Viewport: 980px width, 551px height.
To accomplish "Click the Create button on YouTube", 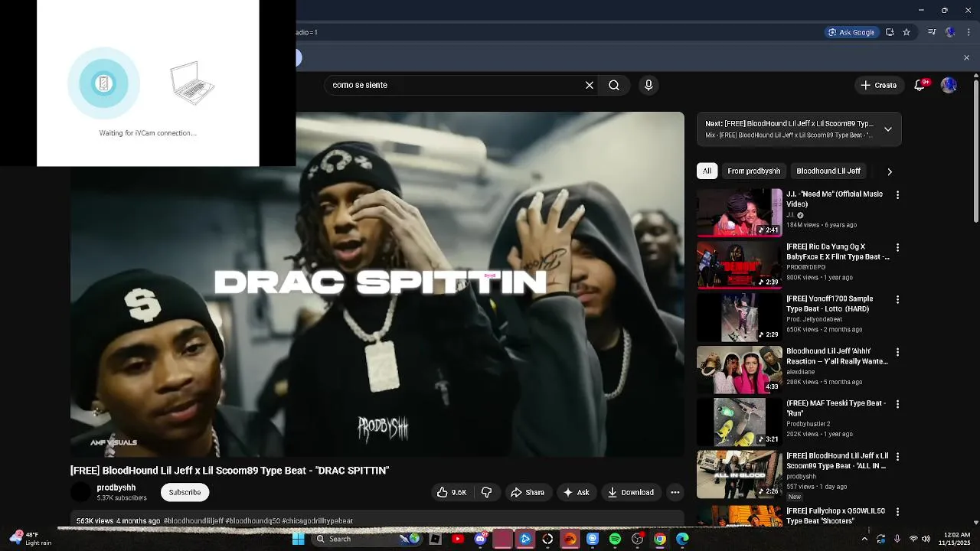I will (878, 85).
